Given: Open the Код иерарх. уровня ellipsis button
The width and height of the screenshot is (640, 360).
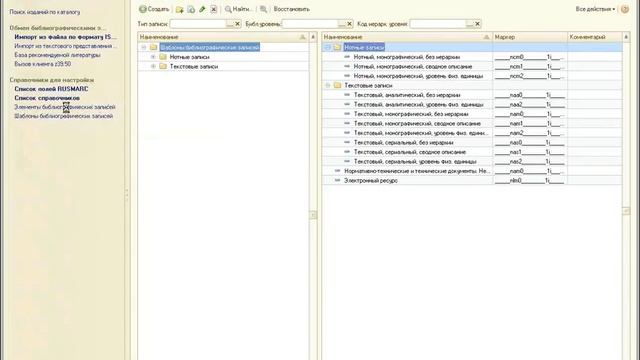Looking at the screenshot, I should 470,24.
